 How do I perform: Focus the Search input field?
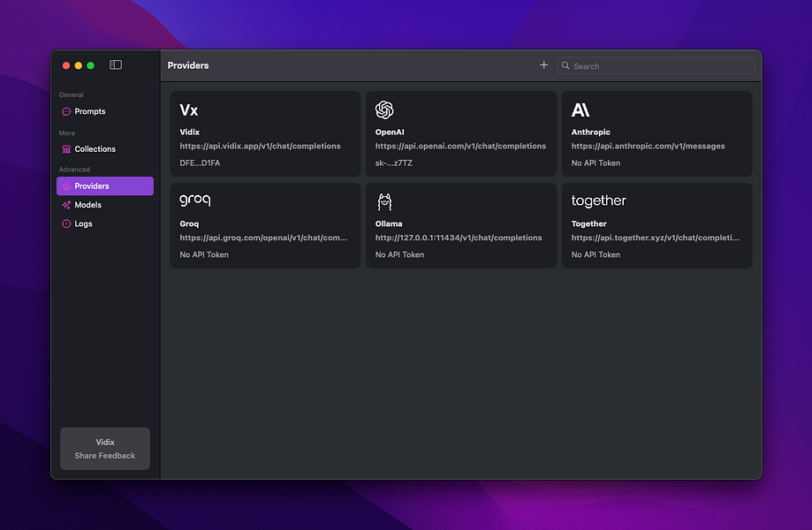tap(656, 65)
